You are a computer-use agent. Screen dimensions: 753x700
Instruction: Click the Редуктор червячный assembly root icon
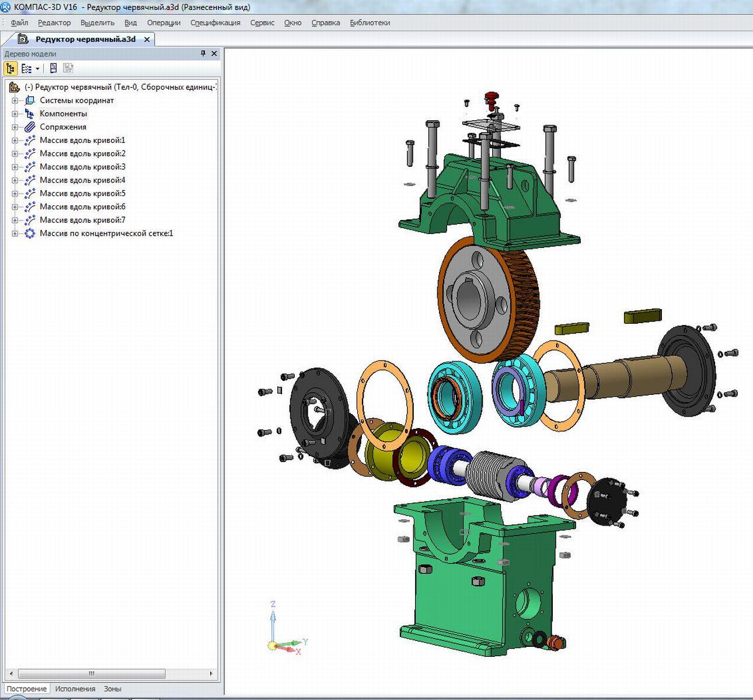[x=15, y=87]
